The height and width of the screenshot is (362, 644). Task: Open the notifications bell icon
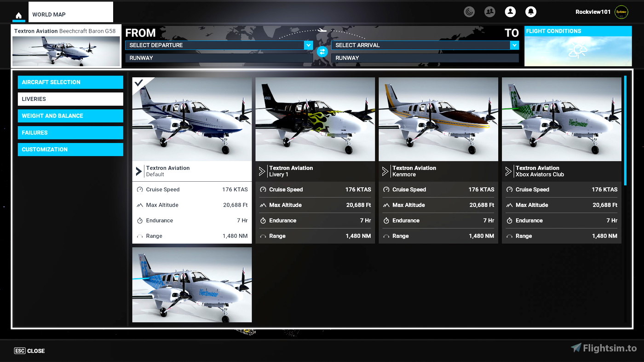point(531,11)
